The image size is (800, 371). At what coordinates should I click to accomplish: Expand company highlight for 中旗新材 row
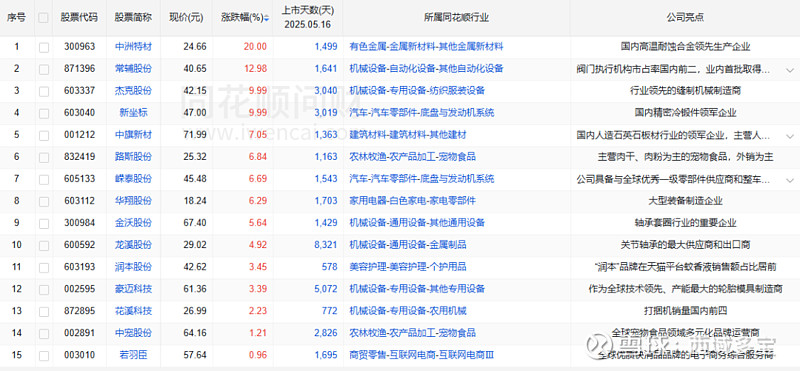790,136
